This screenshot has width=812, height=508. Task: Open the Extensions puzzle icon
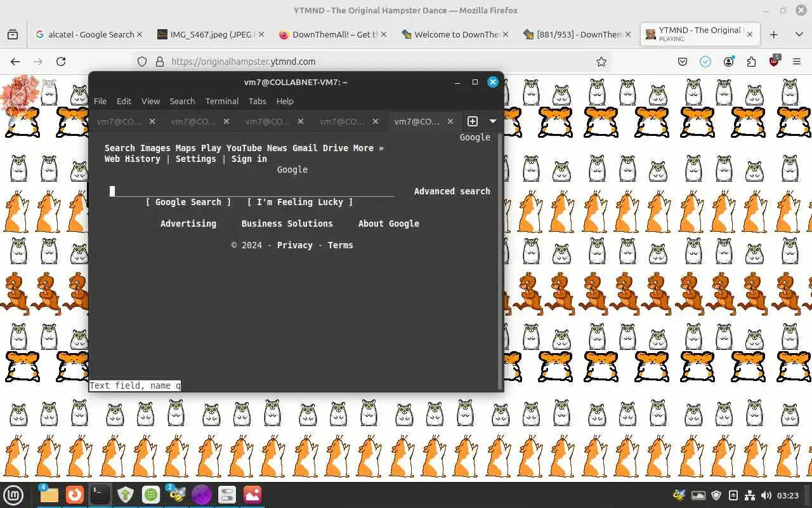[752, 62]
